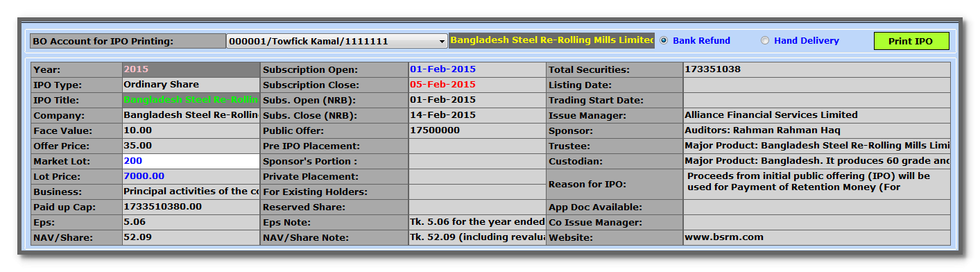Select the Subs. Open (NRB) date value
This screenshot has height=272, width=980.
pos(477,100)
